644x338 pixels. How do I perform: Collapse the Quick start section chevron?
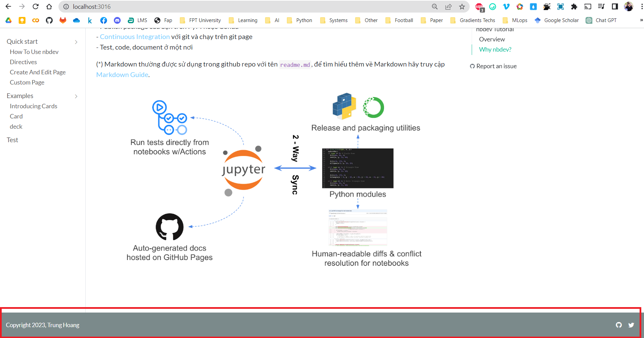coord(76,42)
